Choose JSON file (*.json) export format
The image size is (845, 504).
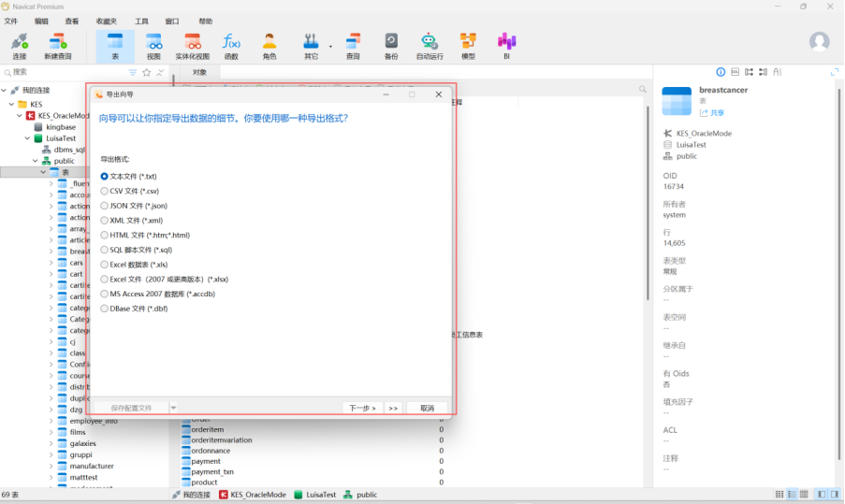point(105,206)
